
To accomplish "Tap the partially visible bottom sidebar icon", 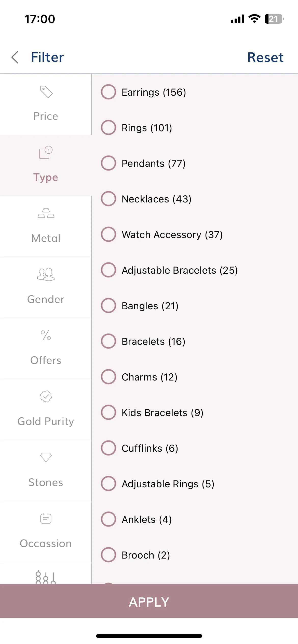I will coord(46,577).
